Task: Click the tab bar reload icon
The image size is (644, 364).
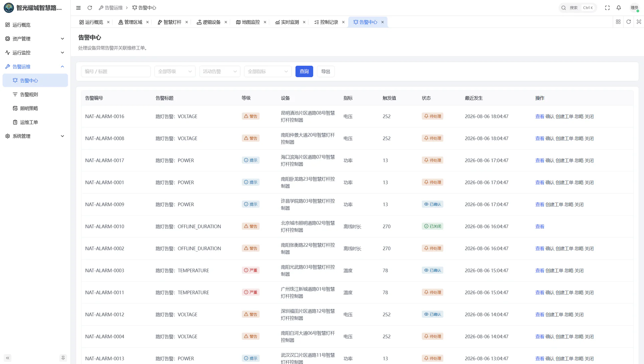Action: tap(629, 22)
